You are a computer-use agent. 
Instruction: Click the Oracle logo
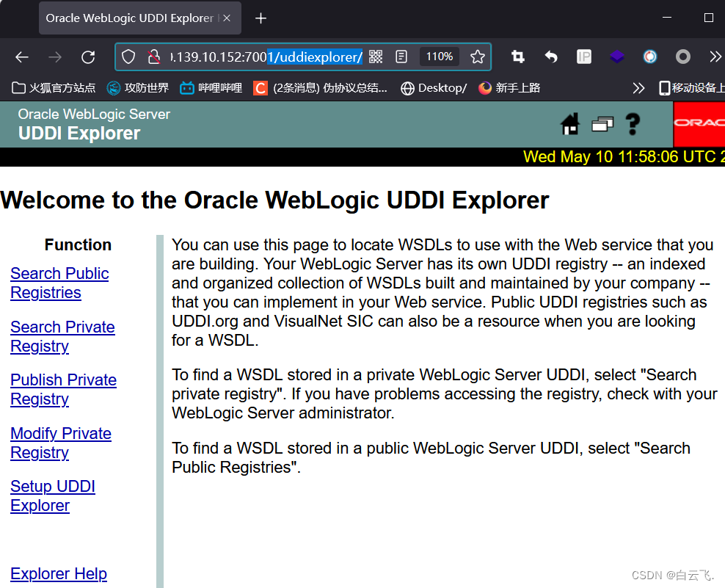tap(699, 123)
